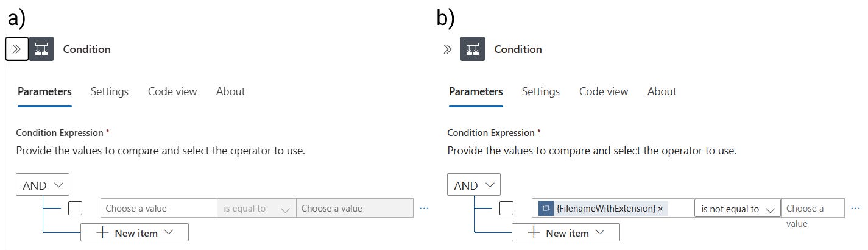Click the collapse chevron icon in panel b
868x250 pixels.
(x=448, y=49)
